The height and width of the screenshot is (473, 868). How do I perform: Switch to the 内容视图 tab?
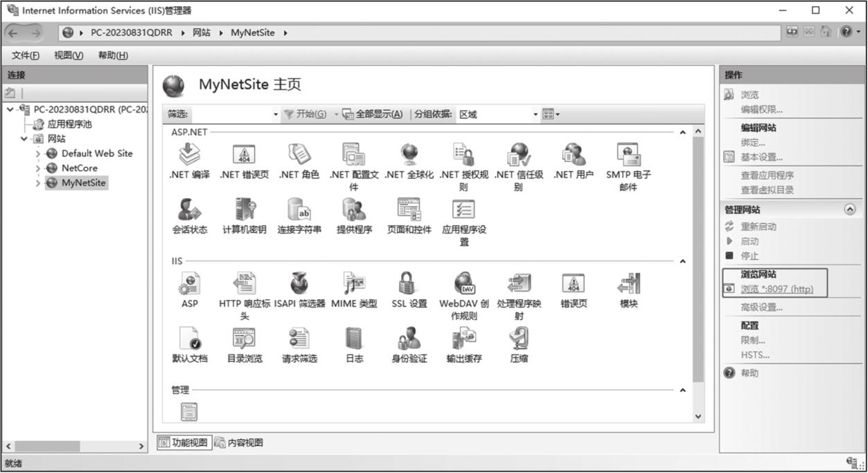239,443
